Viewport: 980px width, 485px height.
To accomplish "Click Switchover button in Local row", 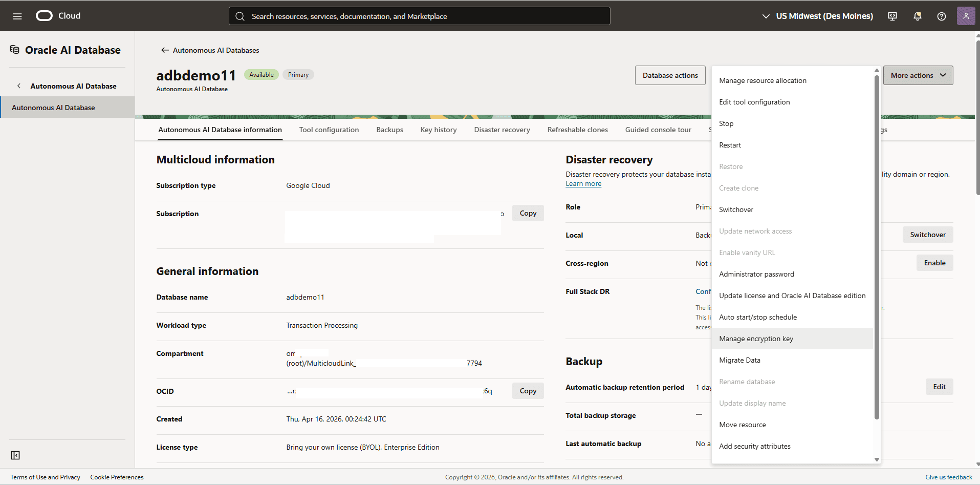I will click(928, 235).
